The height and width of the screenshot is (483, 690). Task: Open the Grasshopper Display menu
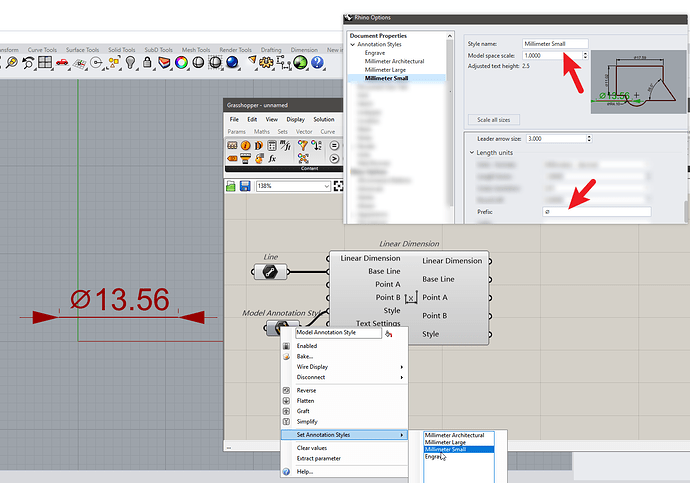[296, 120]
